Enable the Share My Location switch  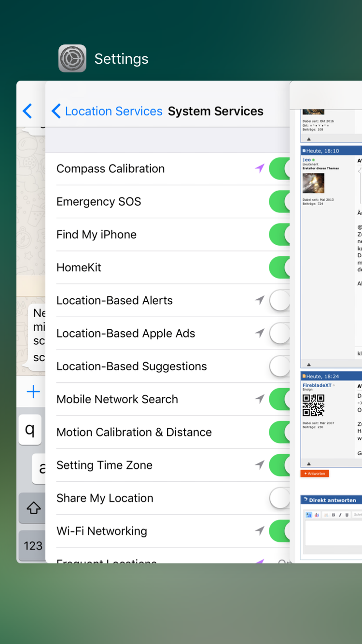pyautogui.click(x=279, y=498)
